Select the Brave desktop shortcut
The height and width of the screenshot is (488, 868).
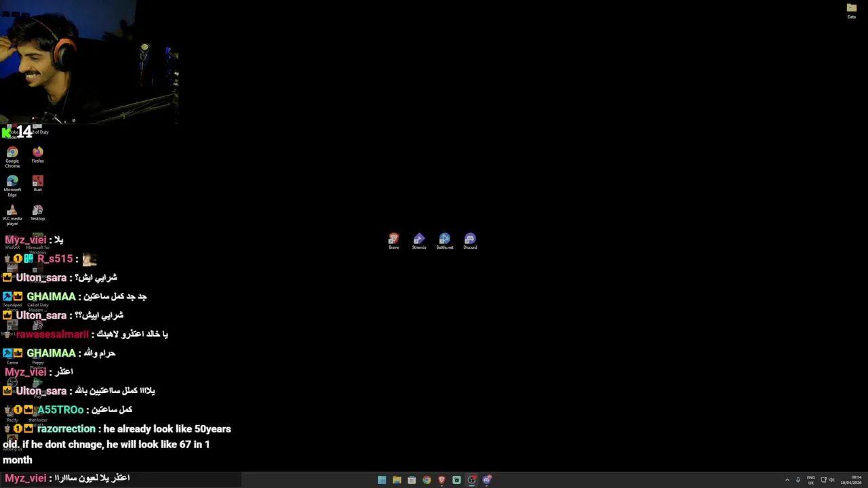pyautogui.click(x=393, y=241)
